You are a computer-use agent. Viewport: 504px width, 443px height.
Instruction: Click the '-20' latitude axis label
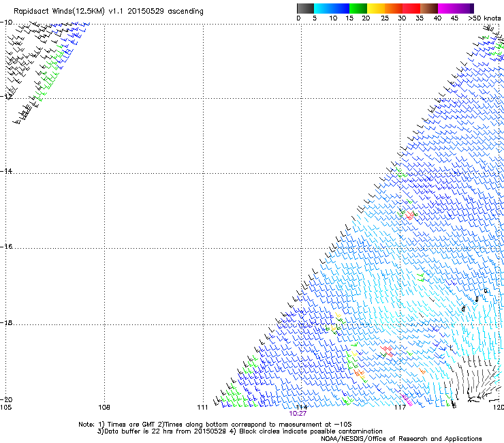point(6,399)
